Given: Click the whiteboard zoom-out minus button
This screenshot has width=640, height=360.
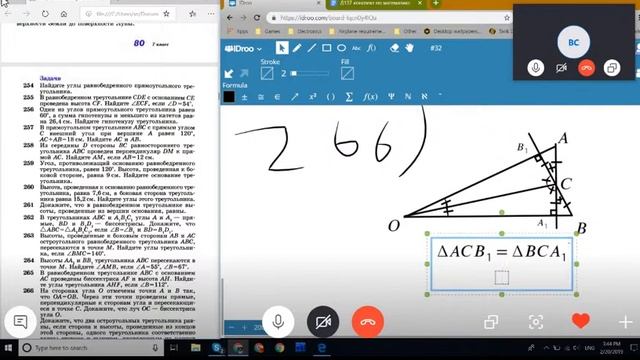Looking at the screenshot, I should point(231,328).
